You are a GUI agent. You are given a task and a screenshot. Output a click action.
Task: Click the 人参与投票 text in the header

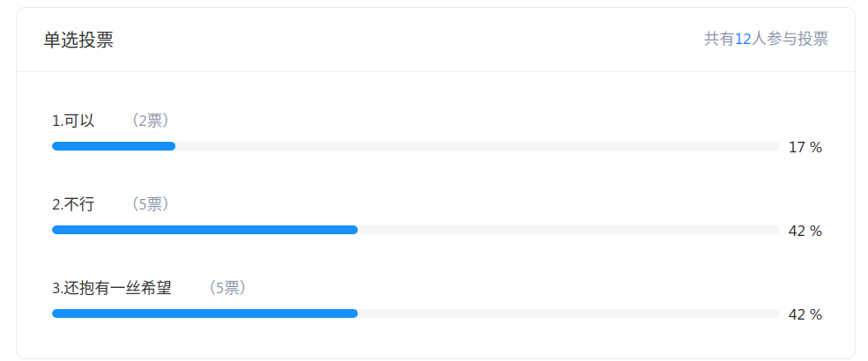point(789,39)
